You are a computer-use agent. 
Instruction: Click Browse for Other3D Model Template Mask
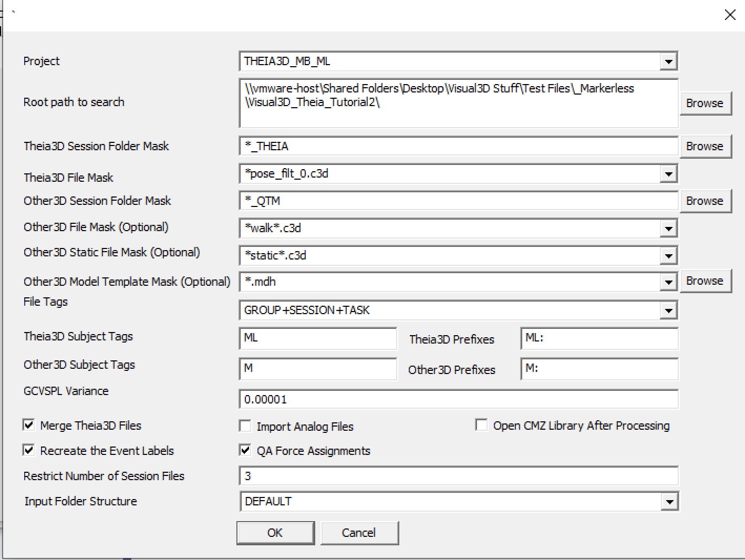click(705, 281)
